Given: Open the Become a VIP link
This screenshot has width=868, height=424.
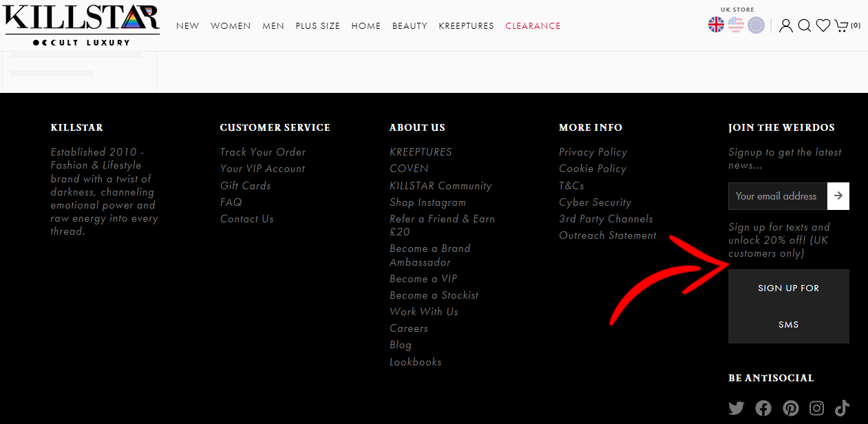Looking at the screenshot, I should pos(423,279).
